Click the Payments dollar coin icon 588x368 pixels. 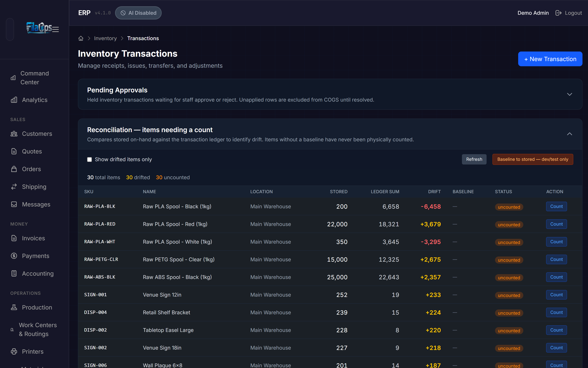(x=14, y=256)
